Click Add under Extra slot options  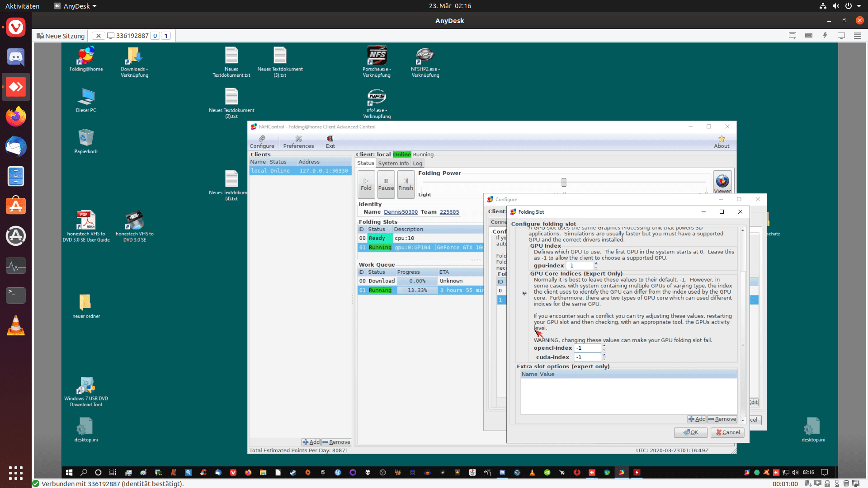click(x=697, y=419)
